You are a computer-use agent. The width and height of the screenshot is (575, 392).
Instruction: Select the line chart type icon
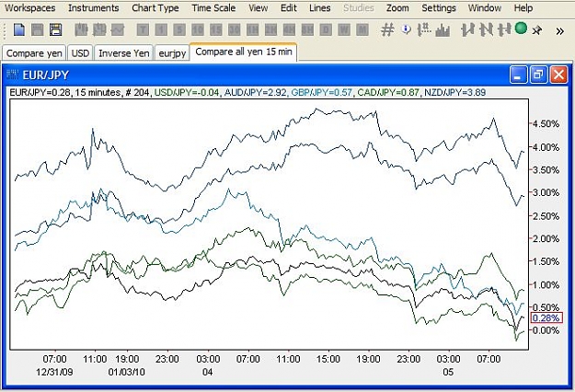pos(118,29)
